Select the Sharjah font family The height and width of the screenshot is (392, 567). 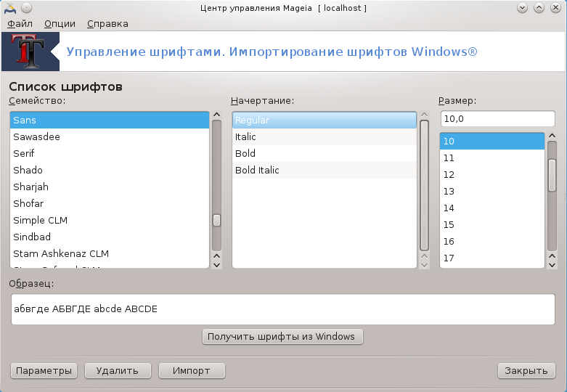pos(110,187)
